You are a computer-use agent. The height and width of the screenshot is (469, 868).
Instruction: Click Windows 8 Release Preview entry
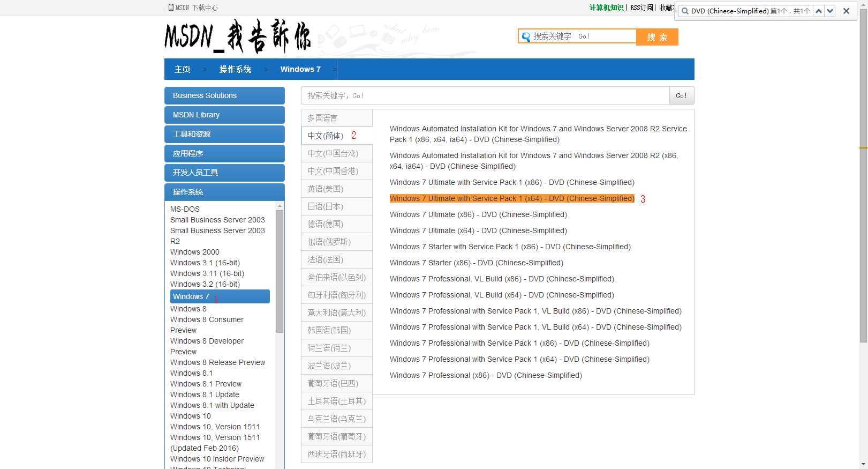coord(217,362)
